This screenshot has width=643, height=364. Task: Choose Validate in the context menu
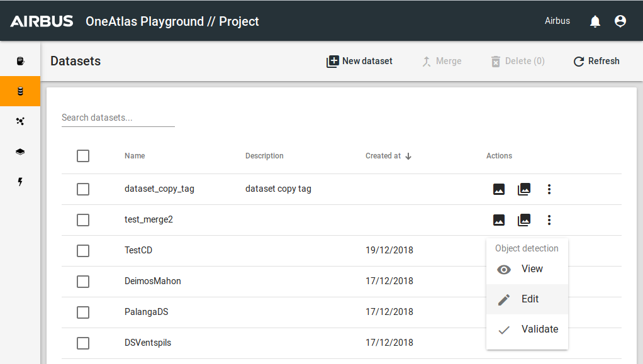527,329
